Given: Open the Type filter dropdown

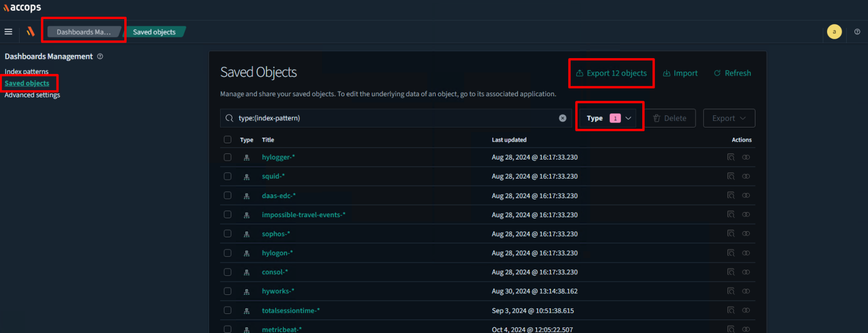Looking at the screenshot, I should pyautogui.click(x=609, y=118).
